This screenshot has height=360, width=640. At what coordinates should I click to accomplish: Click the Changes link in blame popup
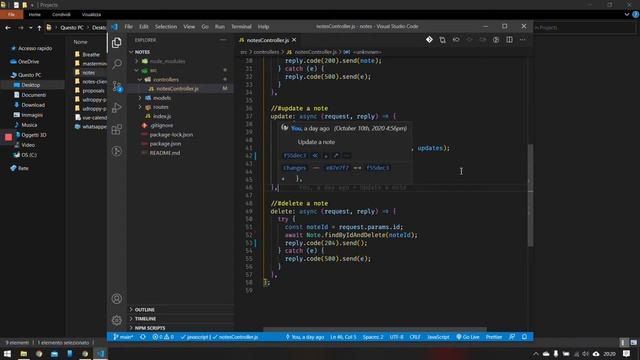point(295,168)
